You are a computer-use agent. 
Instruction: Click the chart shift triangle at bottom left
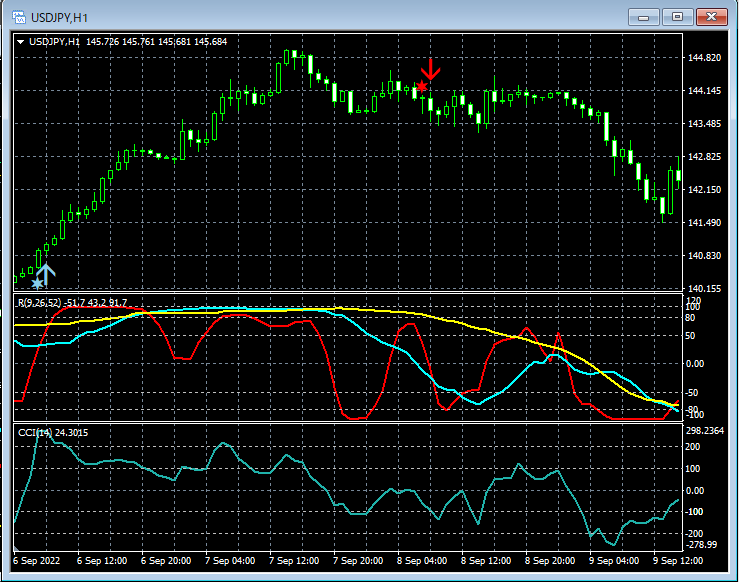pyautogui.click(x=16, y=549)
